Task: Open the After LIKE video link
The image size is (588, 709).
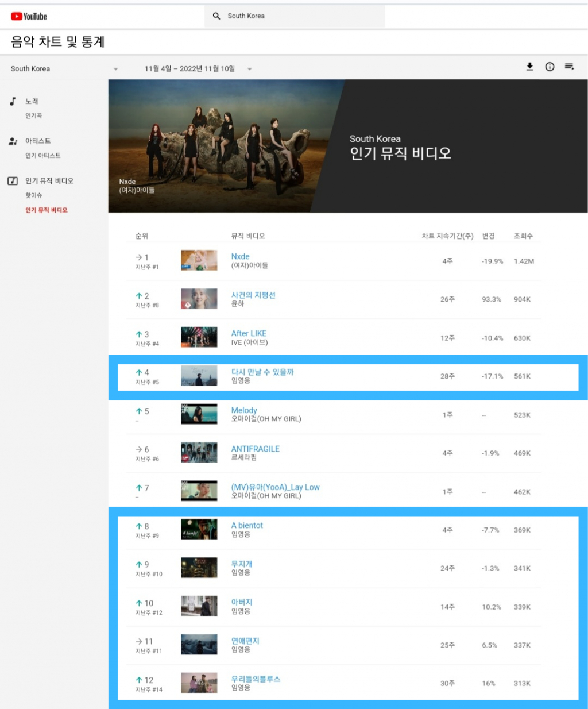Action: [x=249, y=333]
